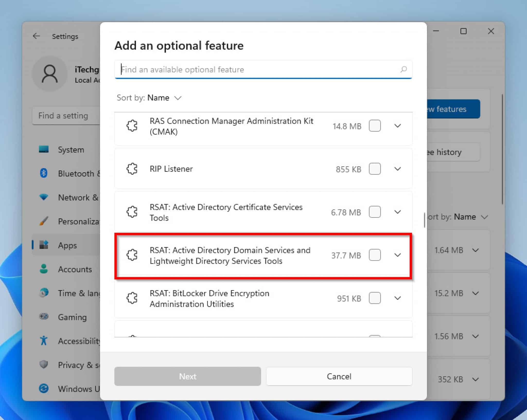Expand RAS Connection Manager details chevron

click(398, 126)
